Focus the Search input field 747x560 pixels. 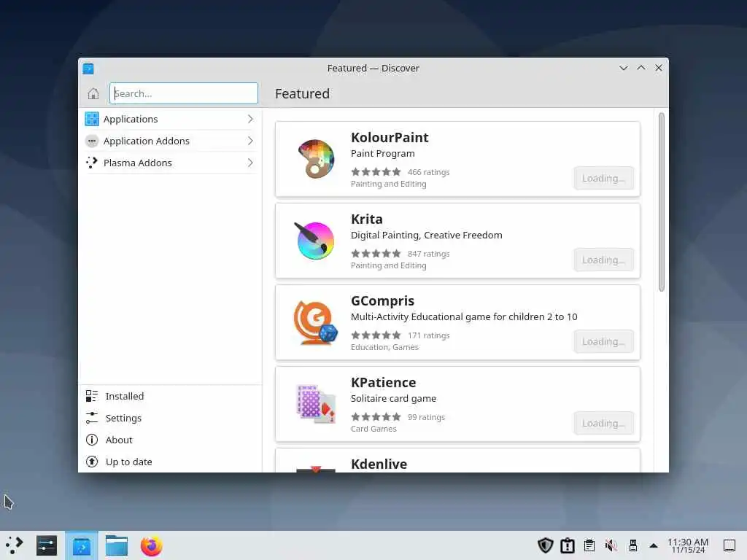(x=183, y=93)
